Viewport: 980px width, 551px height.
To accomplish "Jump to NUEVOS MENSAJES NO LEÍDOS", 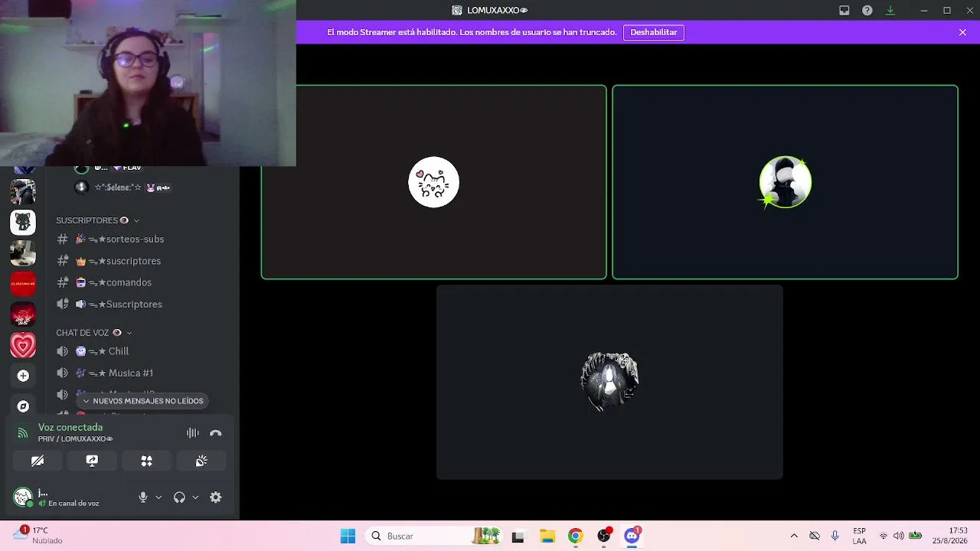I will [x=142, y=401].
